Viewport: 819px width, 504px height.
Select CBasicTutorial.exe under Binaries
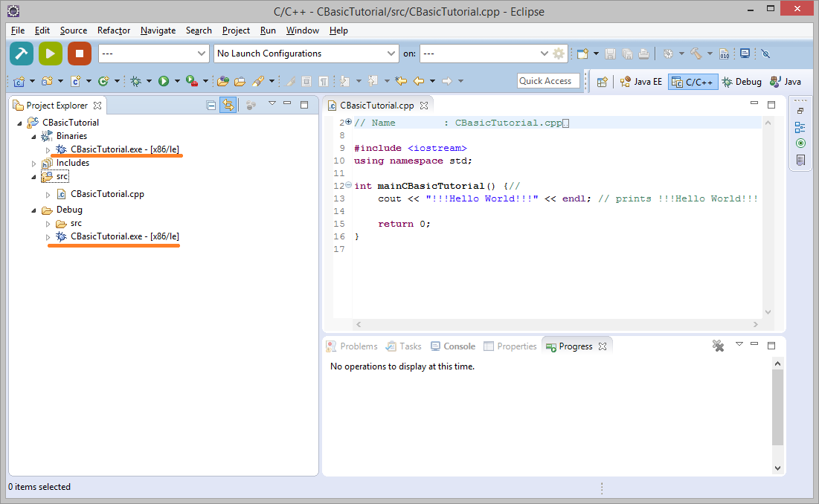pyautogui.click(x=124, y=149)
